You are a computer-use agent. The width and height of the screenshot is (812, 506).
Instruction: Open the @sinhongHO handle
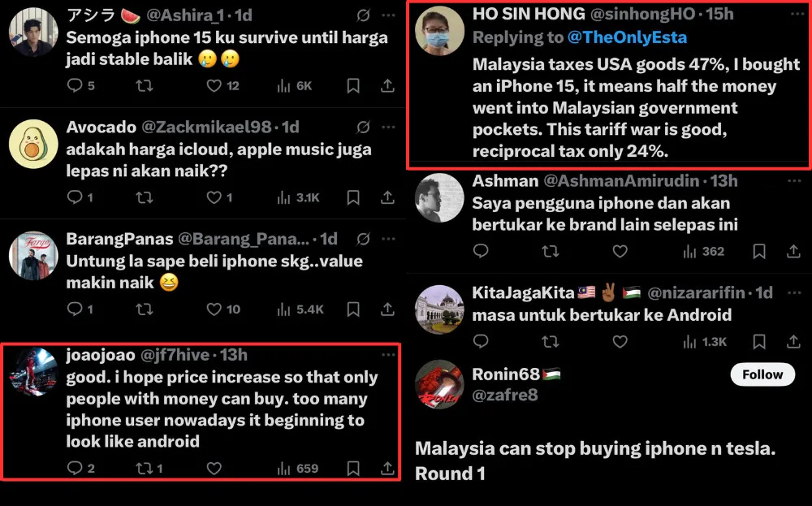pos(642,14)
